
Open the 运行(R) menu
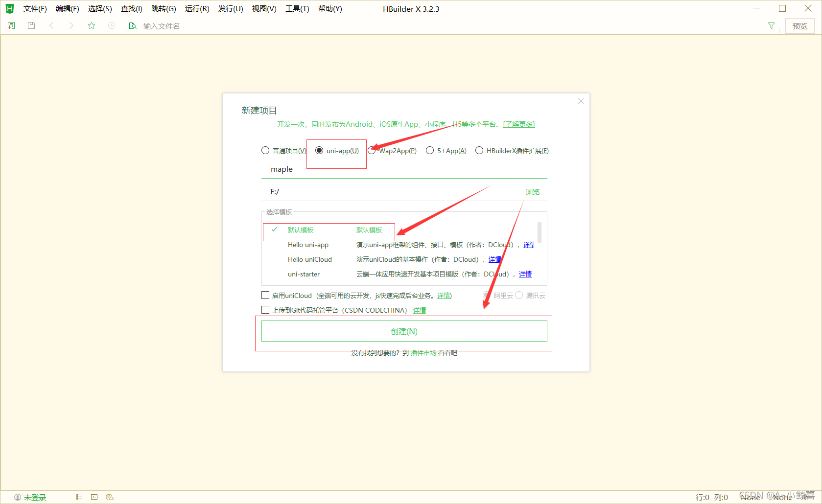pos(197,9)
